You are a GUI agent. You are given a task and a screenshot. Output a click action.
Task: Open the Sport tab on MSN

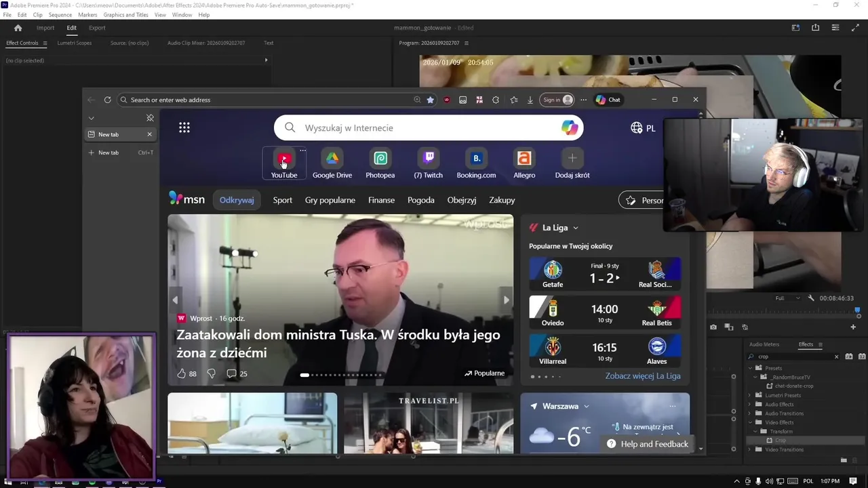point(283,200)
